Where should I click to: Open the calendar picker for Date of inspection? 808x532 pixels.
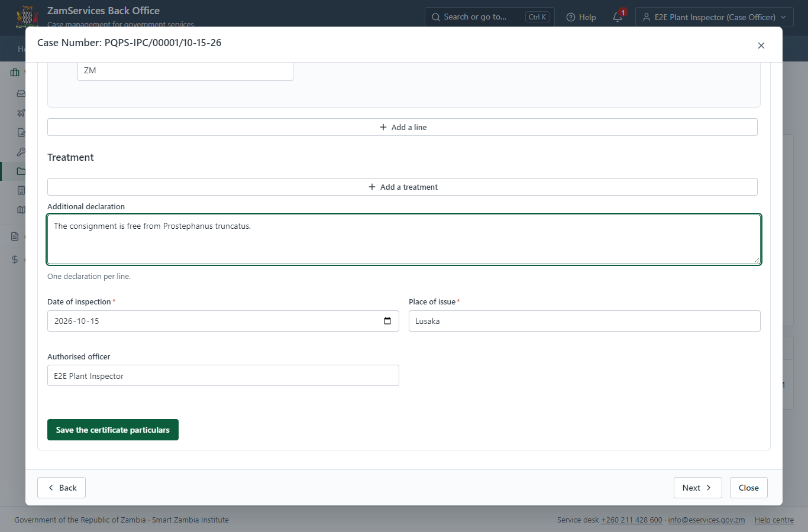[x=387, y=321]
